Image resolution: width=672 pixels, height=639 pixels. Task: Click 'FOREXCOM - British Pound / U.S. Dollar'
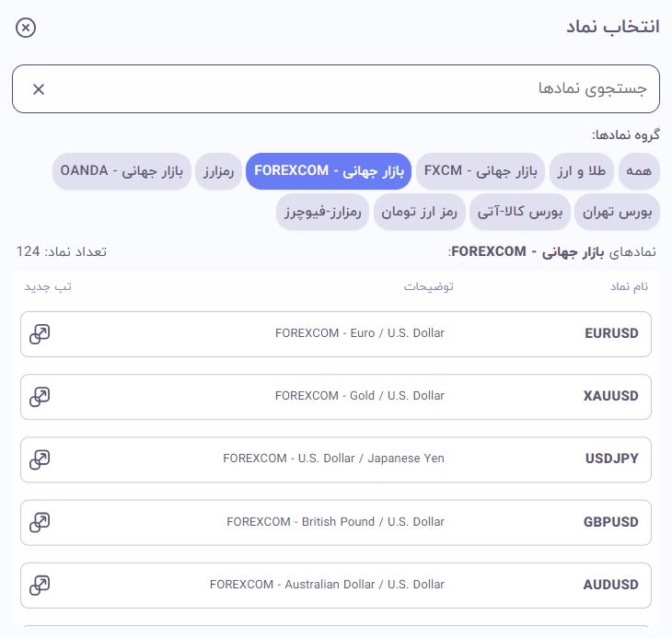(x=336, y=521)
